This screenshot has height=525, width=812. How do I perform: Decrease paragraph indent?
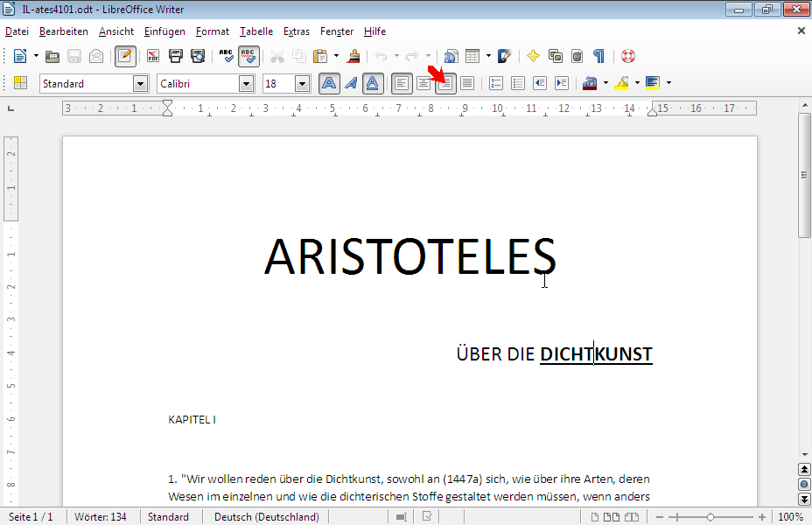point(540,83)
